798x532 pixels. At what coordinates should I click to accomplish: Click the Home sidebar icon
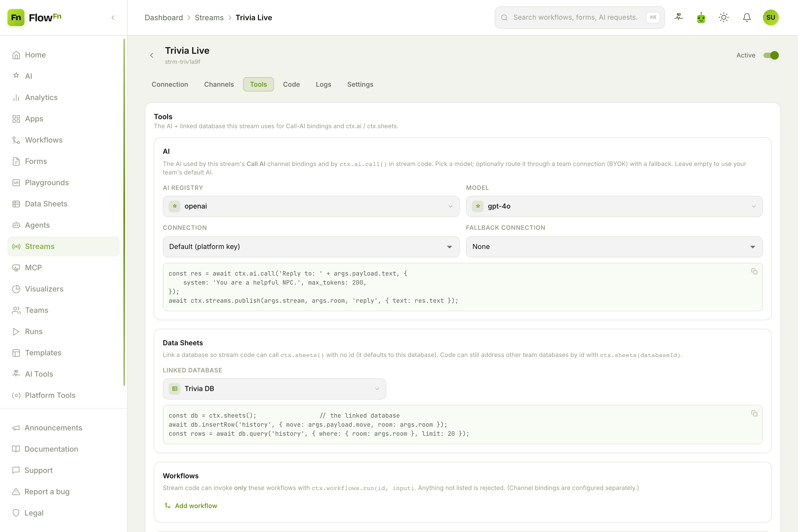tap(16, 55)
